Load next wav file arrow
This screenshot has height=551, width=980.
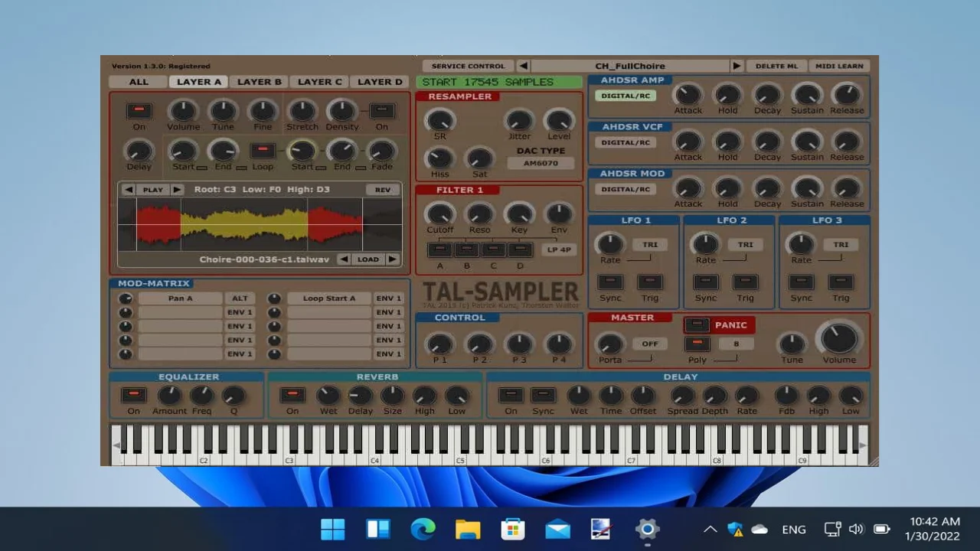(392, 259)
